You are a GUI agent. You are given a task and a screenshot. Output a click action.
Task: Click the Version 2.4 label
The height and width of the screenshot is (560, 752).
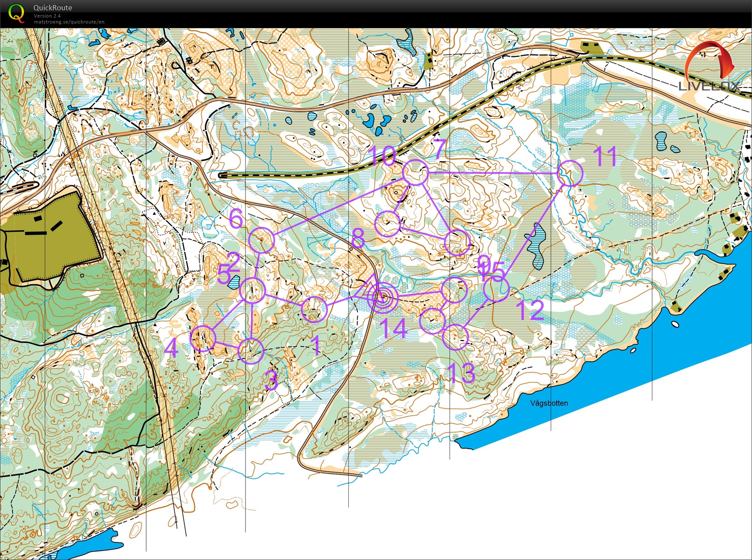pyautogui.click(x=47, y=16)
